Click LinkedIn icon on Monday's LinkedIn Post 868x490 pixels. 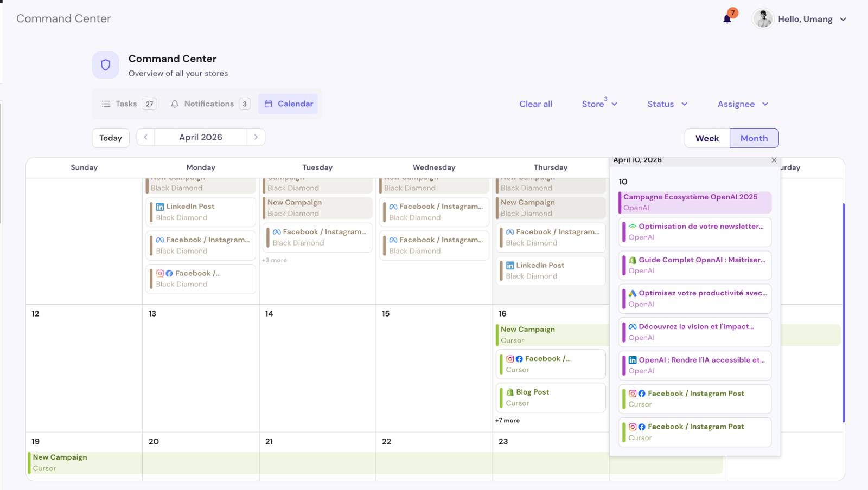[160, 207]
